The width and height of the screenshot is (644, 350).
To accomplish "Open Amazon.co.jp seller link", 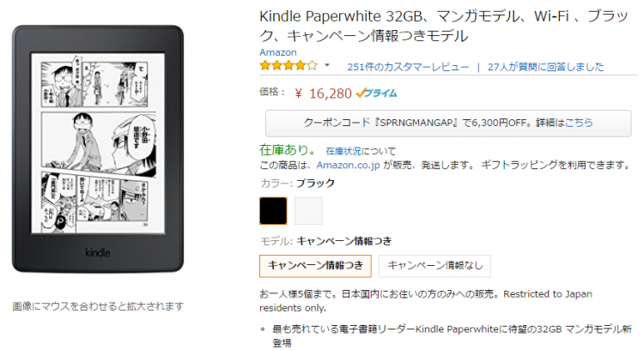I will point(348,166).
